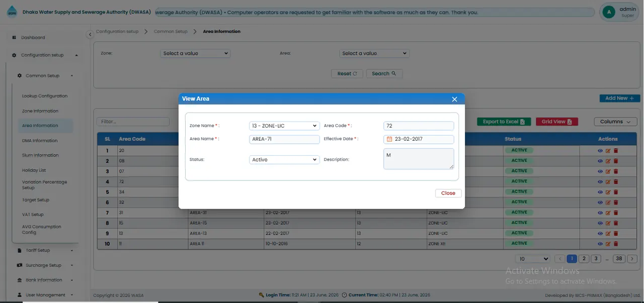Open the Zone filter dropdown
644x303 pixels.
[x=195, y=53]
